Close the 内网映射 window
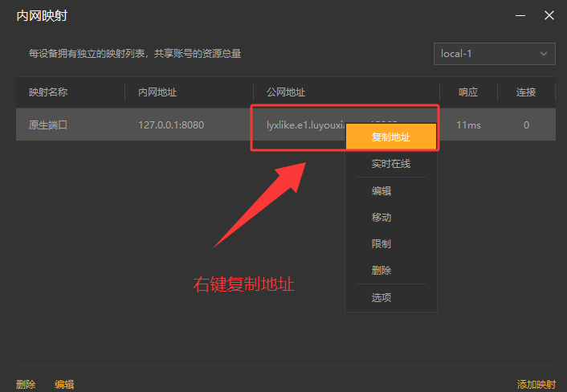This screenshot has width=567, height=392. click(549, 15)
